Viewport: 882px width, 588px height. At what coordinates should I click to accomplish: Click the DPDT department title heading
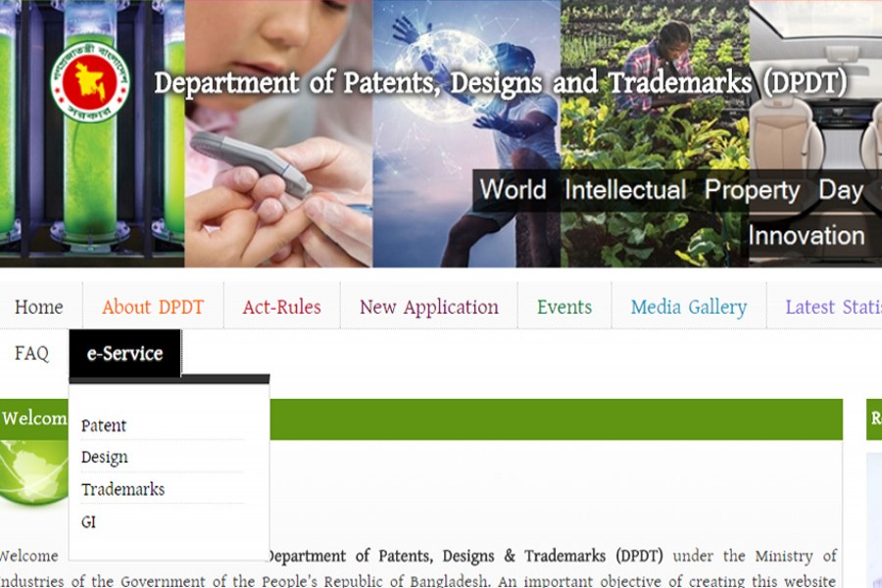coord(500,82)
